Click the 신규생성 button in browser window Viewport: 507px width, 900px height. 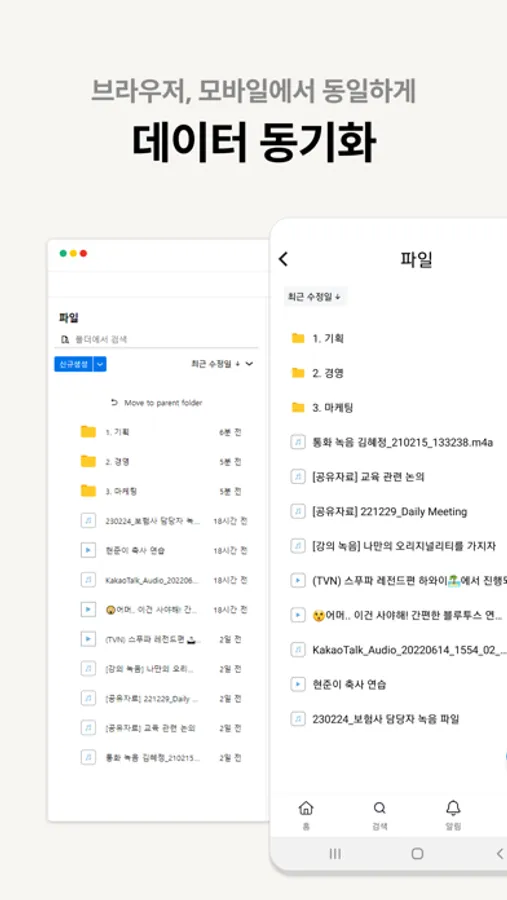click(x=73, y=364)
